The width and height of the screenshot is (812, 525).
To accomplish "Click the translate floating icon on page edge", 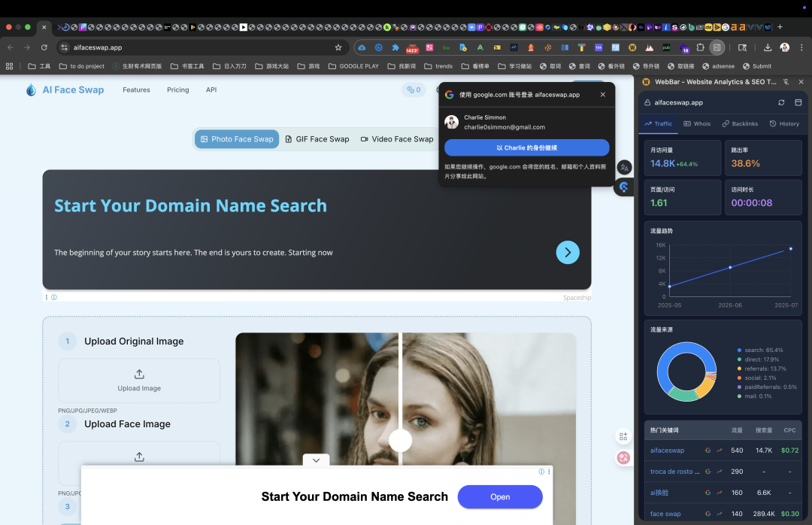I will [x=625, y=168].
